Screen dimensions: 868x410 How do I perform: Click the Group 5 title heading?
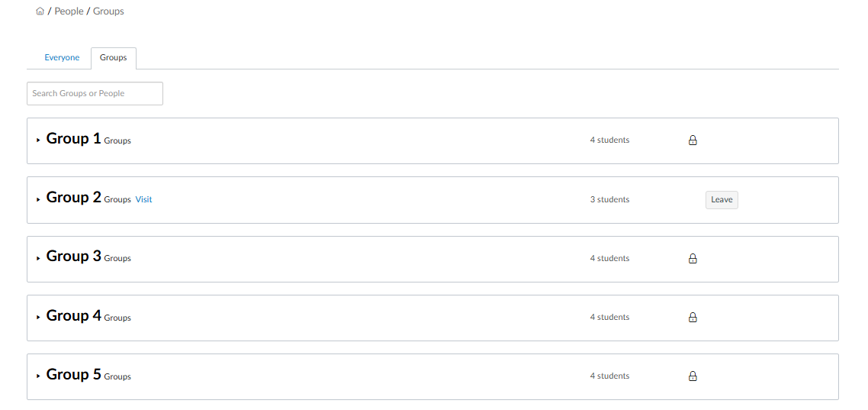74,374
